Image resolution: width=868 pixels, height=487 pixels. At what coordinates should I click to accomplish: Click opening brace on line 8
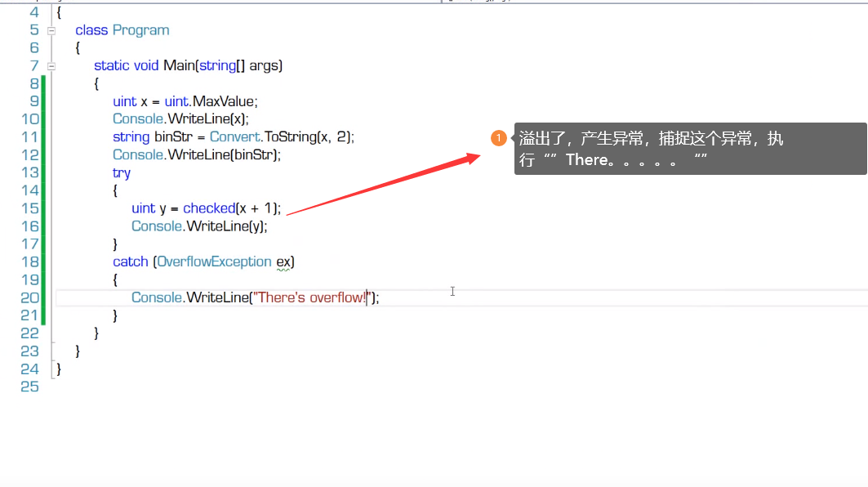pos(96,83)
